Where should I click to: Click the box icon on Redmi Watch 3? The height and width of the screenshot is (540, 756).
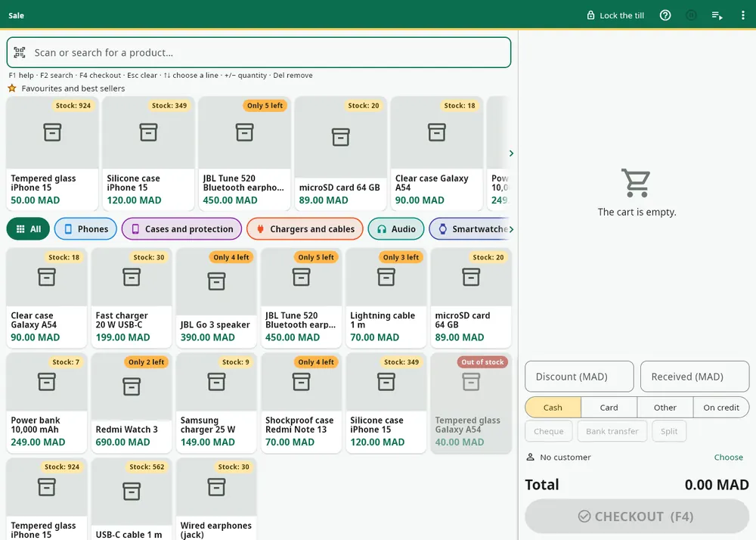(x=132, y=386)
